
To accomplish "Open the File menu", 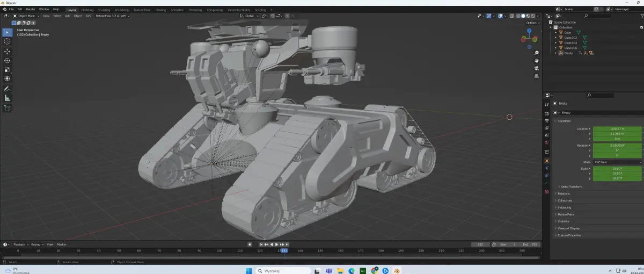I will point(11,9).
